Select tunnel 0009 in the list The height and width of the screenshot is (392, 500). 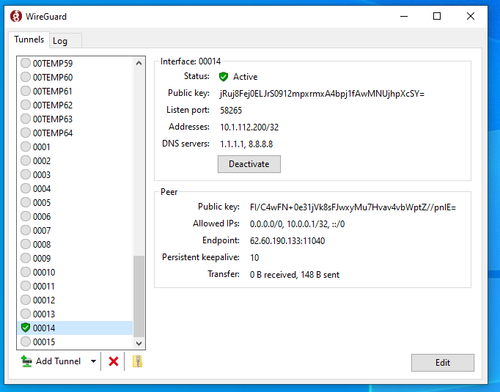[x=76, y=258]
